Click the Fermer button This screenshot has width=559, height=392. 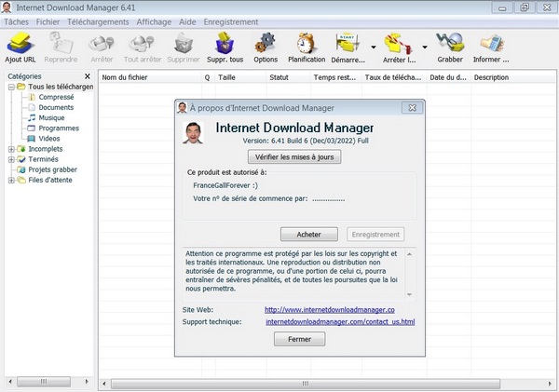(x=299, y=339)
